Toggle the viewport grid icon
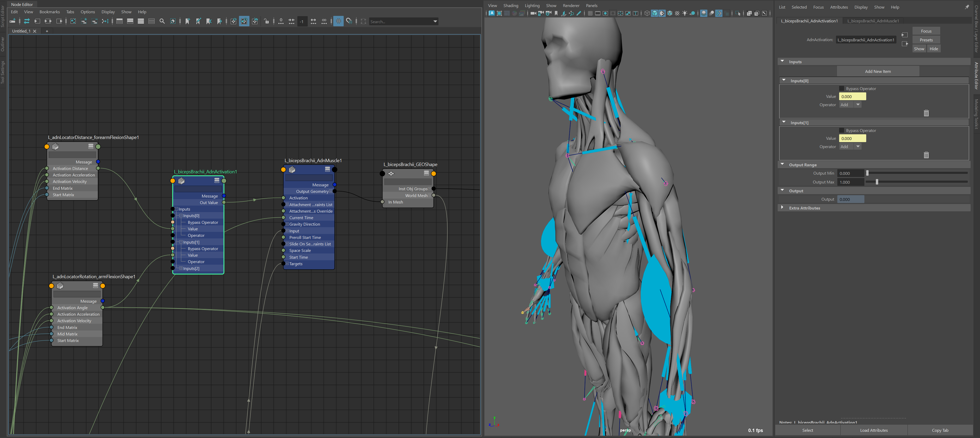980x438 pixels. pos(590,13)
